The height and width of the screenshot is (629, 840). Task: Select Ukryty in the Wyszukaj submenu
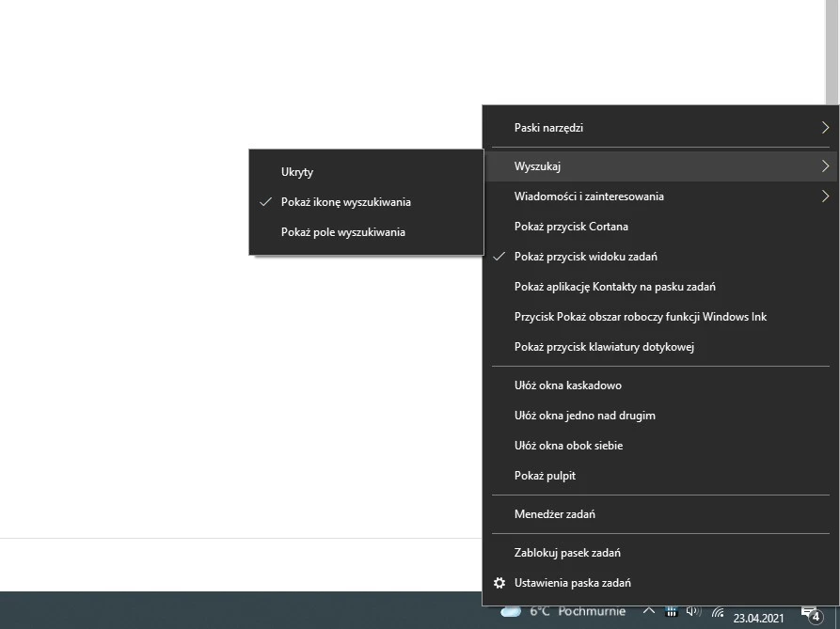(297, 172)
